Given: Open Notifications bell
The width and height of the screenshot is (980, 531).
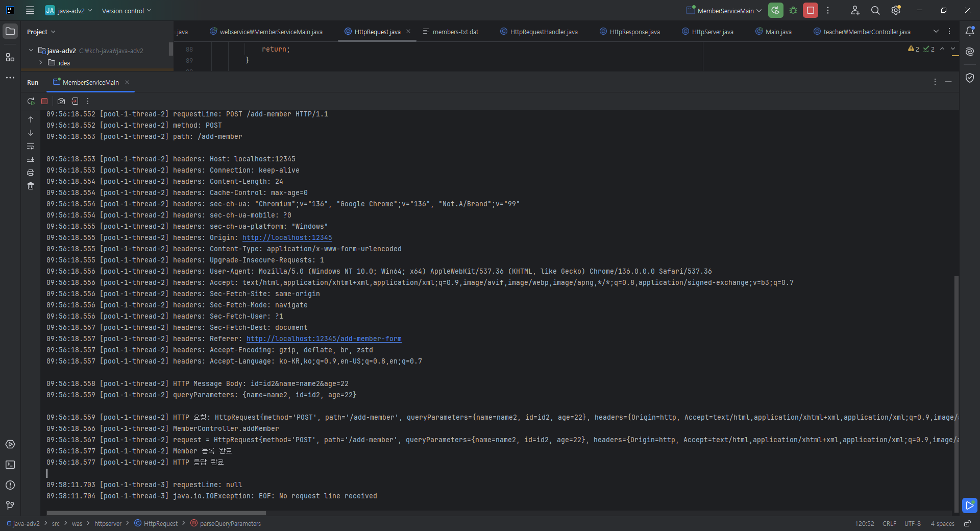Looking at the screenshot, I should click(970, 31).
